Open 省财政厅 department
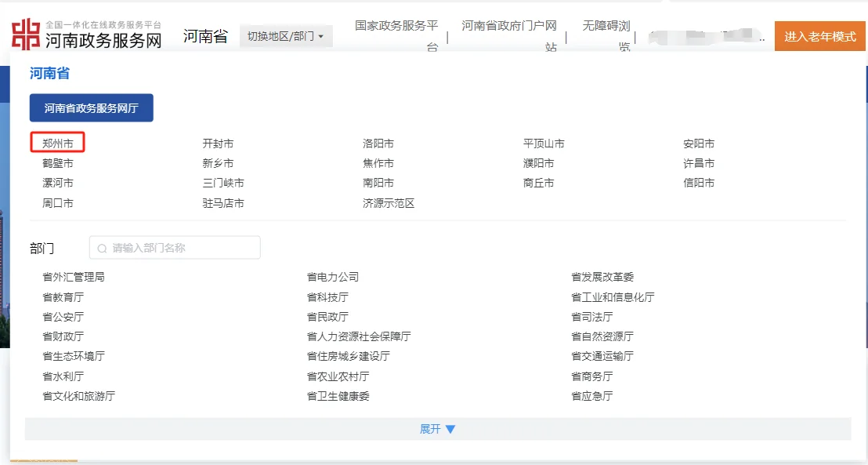The height and width of the screenshot is (465, 868). (x=63, y=336)
